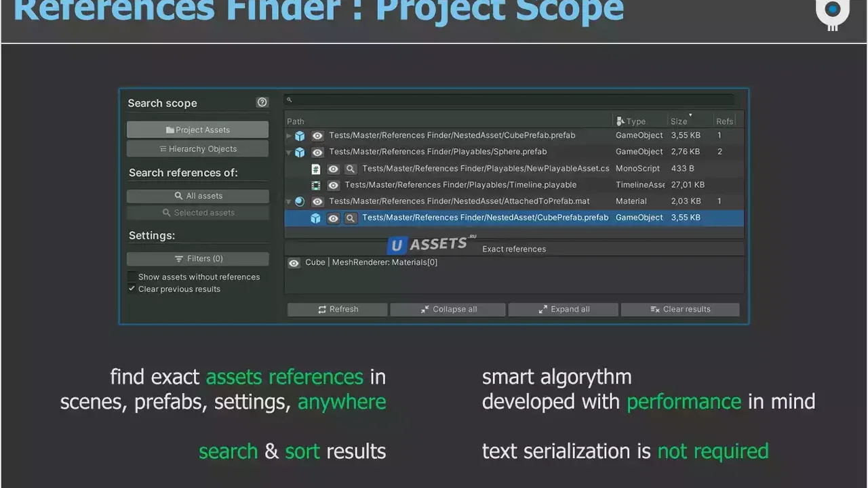Sort results by the Refs column
868x488 pixels.
click(724, 121)
